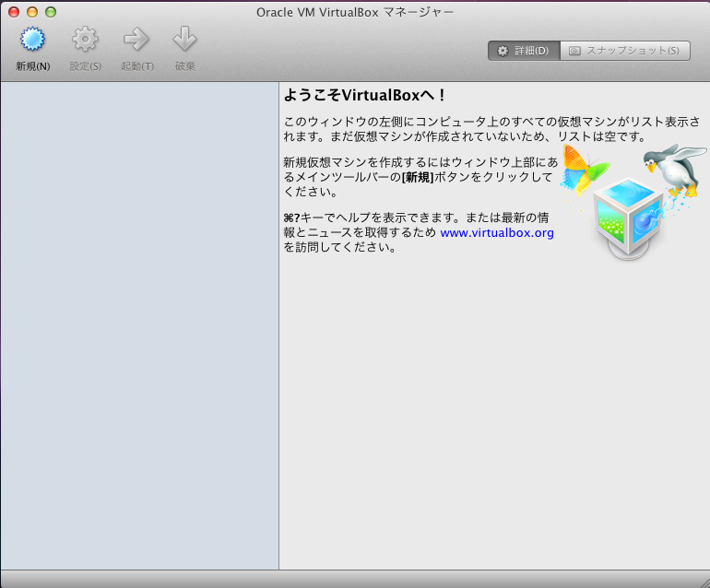The height and width of the screenshot is (588, 710).
Task: Click the 新規(N) new VM icon
Action: pos(32,39)
